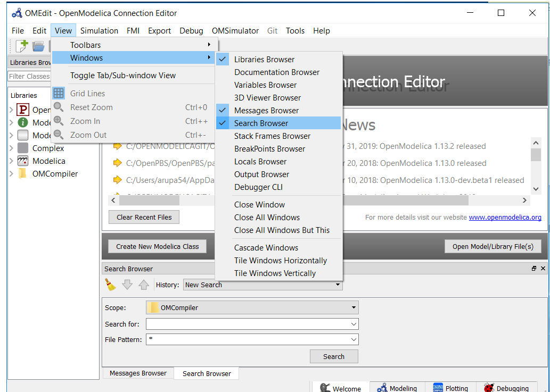Click the up arrow icon in Search Browser

(x=143, y=285)
